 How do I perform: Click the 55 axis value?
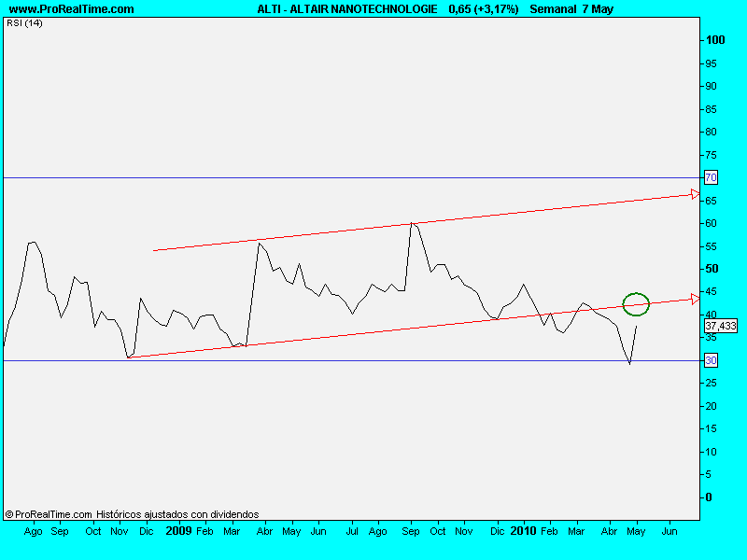coord(711,246)
